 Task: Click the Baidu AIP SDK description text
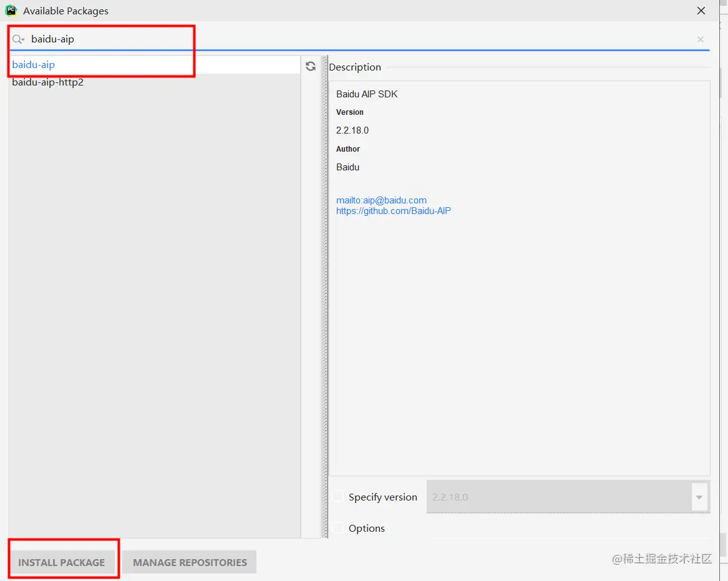click(367, 94)
